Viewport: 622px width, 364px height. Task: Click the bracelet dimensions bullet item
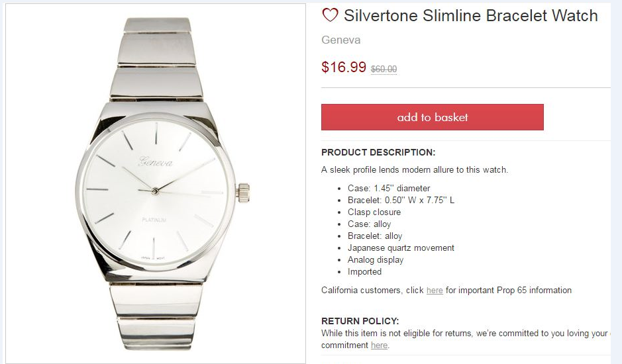(401, 201)
